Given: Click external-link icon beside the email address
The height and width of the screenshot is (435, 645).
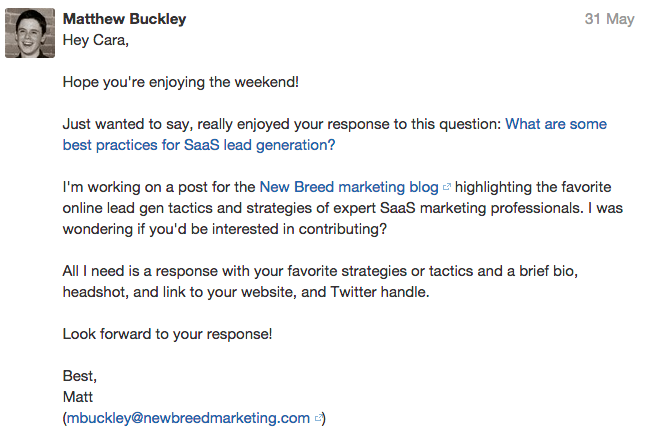Looking at the screenshot, I should 318,419.
